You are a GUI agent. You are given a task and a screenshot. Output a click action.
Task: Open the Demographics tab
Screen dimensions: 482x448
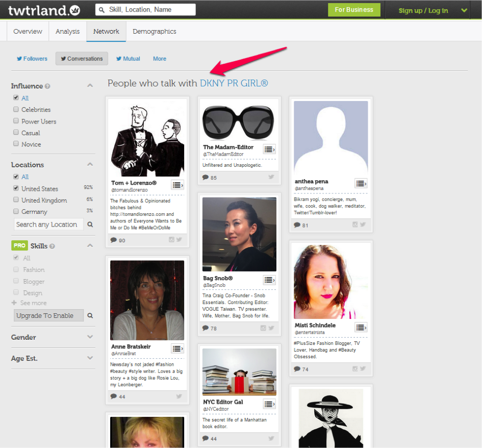pyautogui.click(x=155, y=31)
